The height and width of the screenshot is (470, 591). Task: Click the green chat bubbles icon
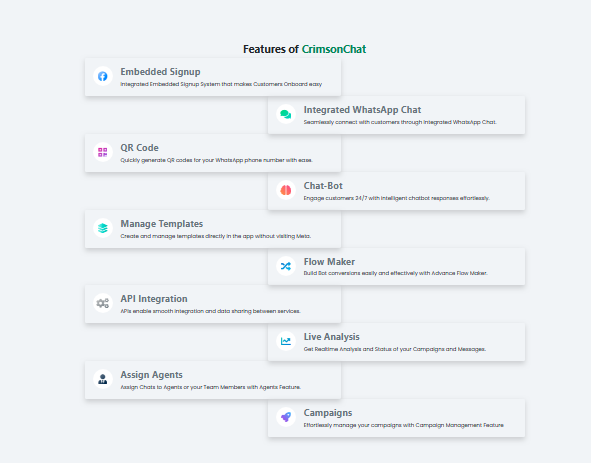[x=286, y=114]
